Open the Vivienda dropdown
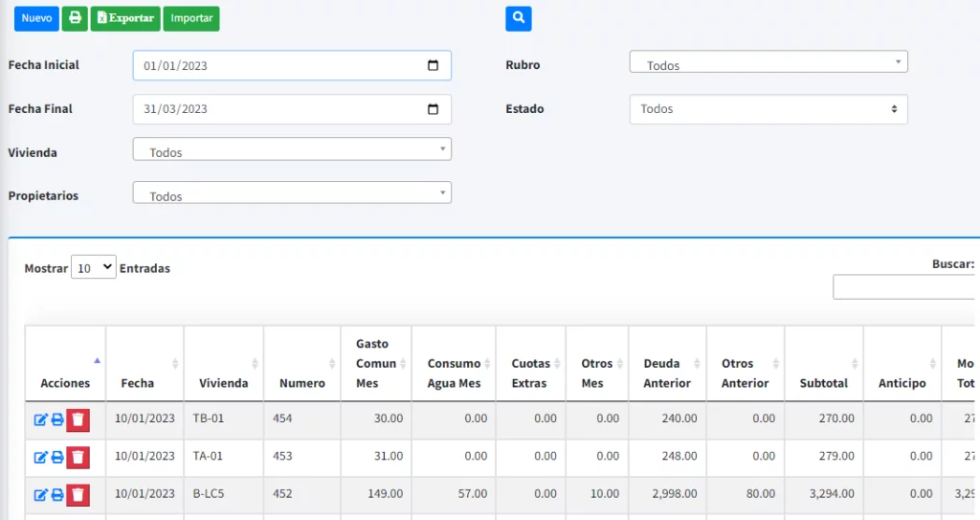The width and height of the screenshot is (980, 520). point(292,149)
